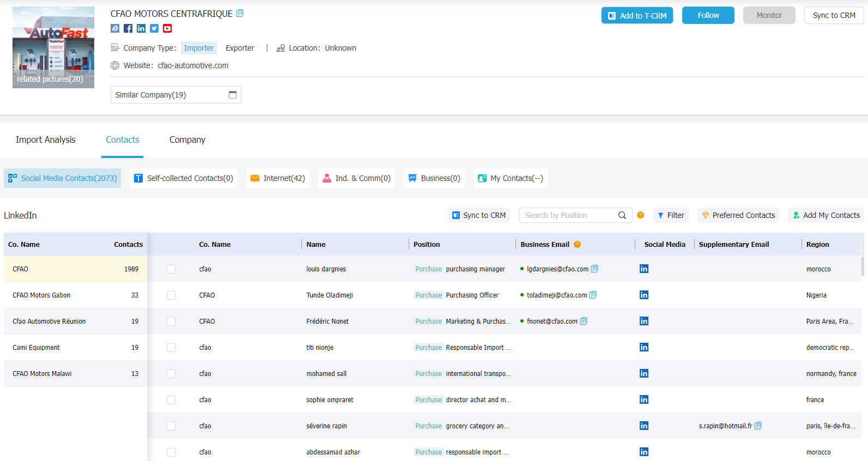Viewport: 868px width, 461px height.
Task: Open Tunde Oladimeji's LinkedIn profile icon
Action: click(644, 295)
